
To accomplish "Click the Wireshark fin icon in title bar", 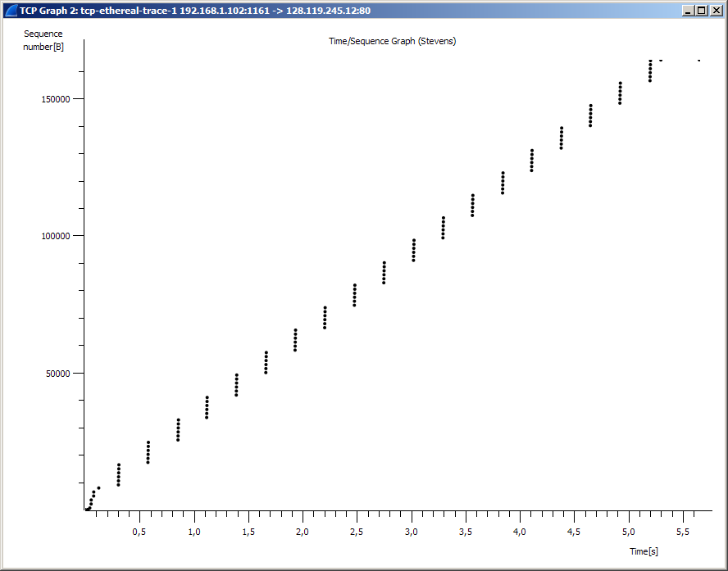I will point(11,11).
